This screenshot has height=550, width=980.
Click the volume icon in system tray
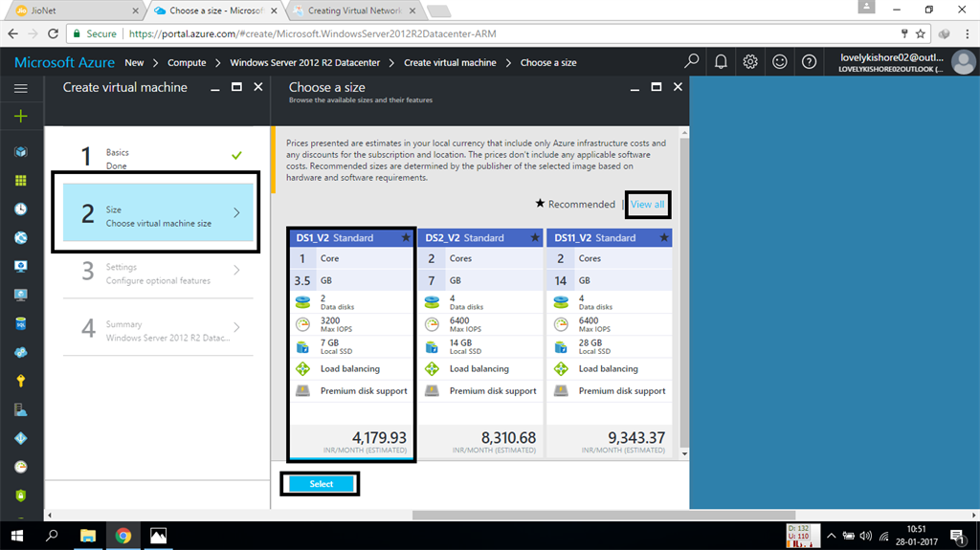[x=865, y=536]
